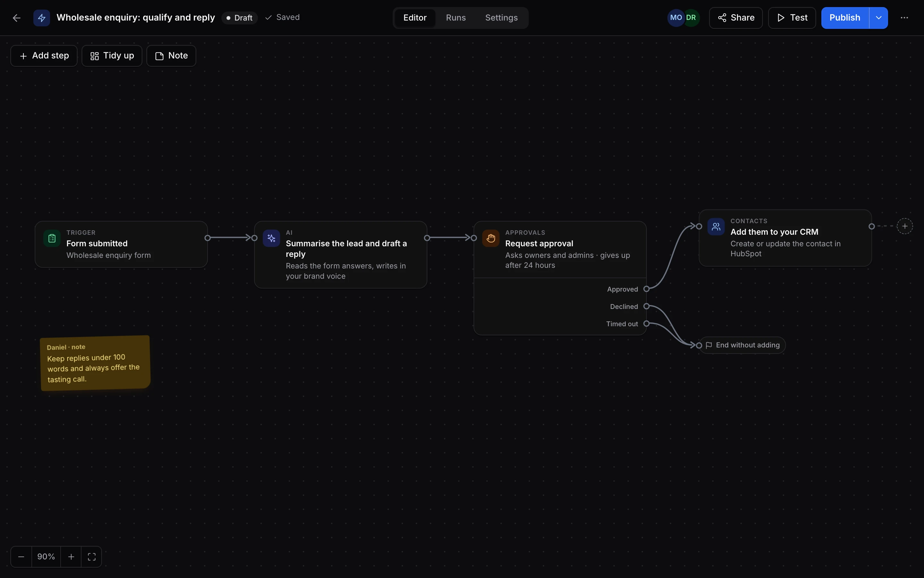Click Add step in the toolbar
The width and height of the screenshot is (924, 578).
(x=44, y=56)
